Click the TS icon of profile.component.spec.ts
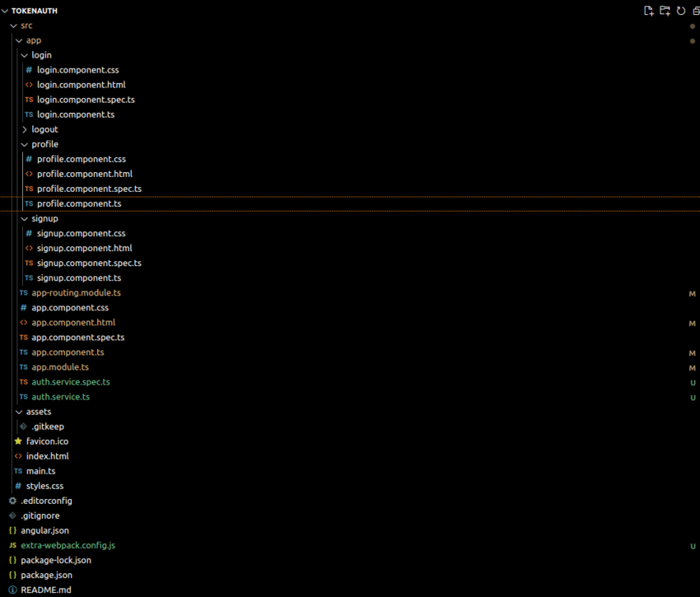Screen dimensions: 700x597 coord(29,189)
